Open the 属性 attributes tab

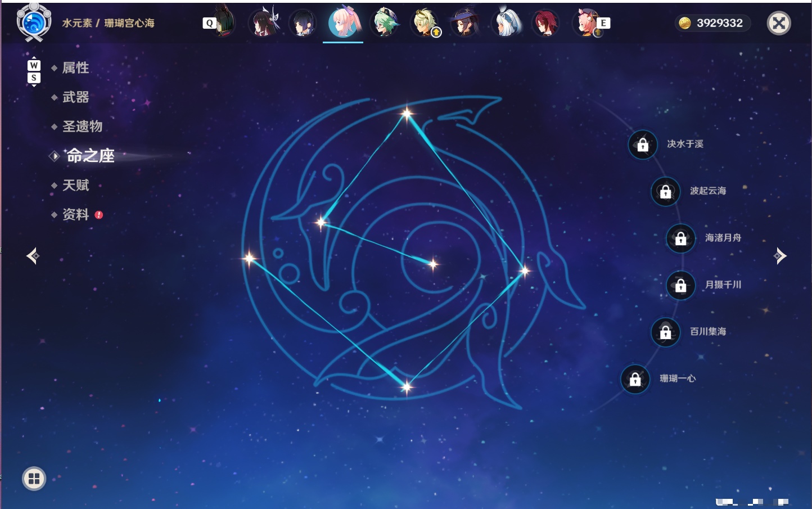pos(75,68)
